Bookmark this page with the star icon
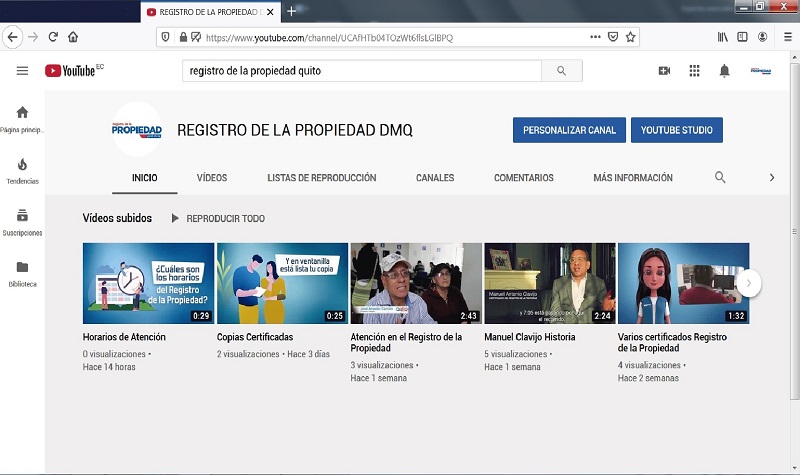This screenshot has height=475, width=800. [631, 37]
